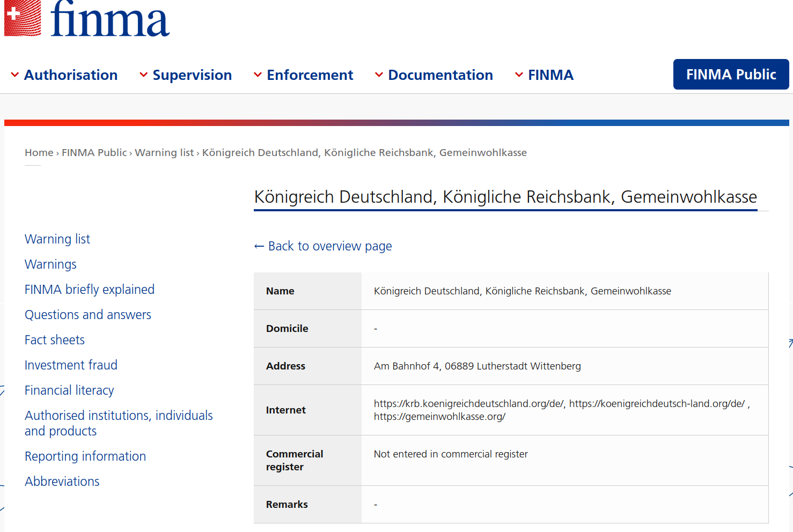Click the Königreich Deutschland page heading

click(505, 197)
